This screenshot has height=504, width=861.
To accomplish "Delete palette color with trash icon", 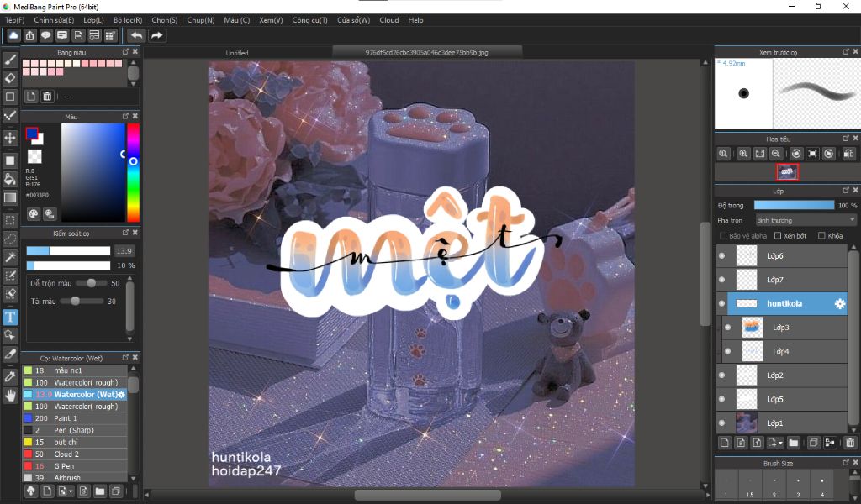I will 47,97.
